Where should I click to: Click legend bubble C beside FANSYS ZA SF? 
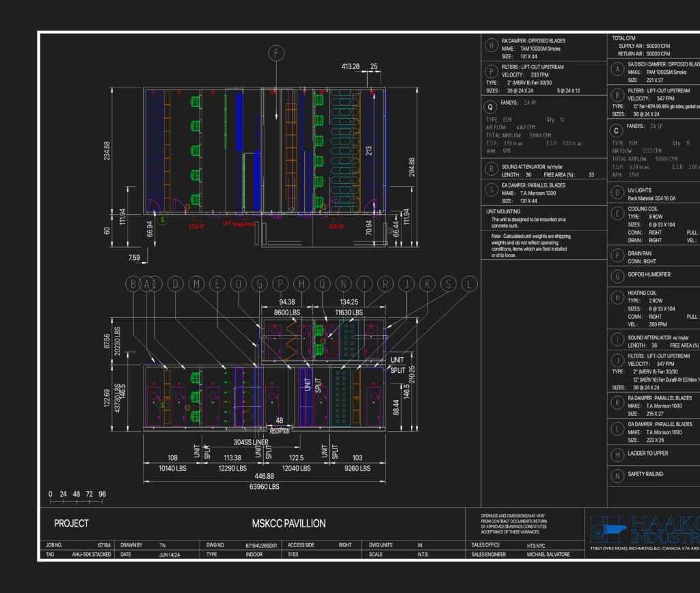(x=617, y=131)
